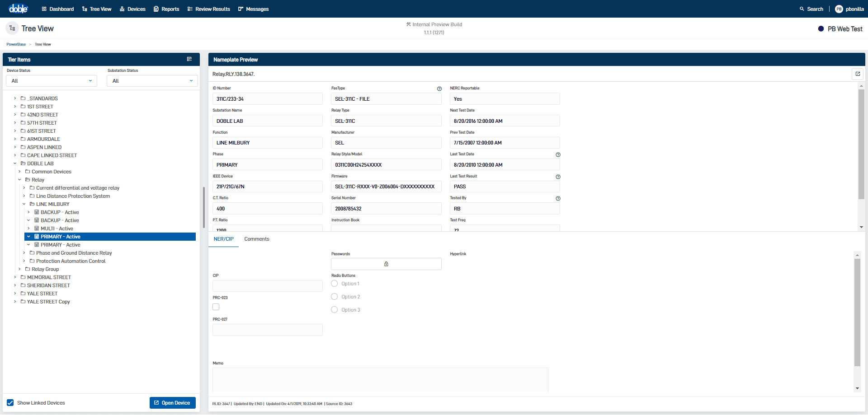The height and width of the screenshot is (415, 868).
Task: Open Review Results page
Action: (x=209, y=9)
